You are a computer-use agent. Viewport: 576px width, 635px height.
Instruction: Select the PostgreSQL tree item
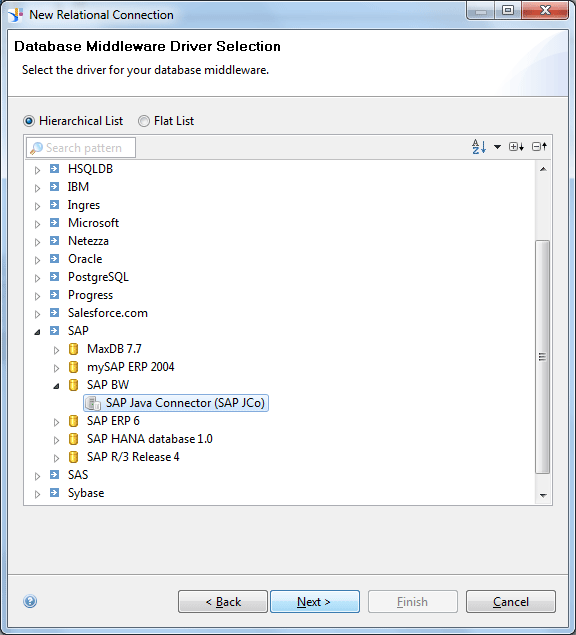pos(98,277)
